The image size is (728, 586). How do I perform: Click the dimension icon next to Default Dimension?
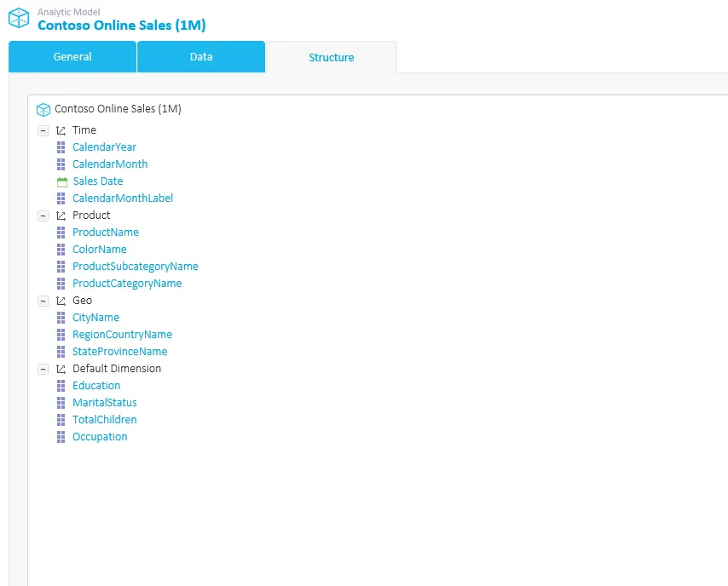click(x=61, y=369)
